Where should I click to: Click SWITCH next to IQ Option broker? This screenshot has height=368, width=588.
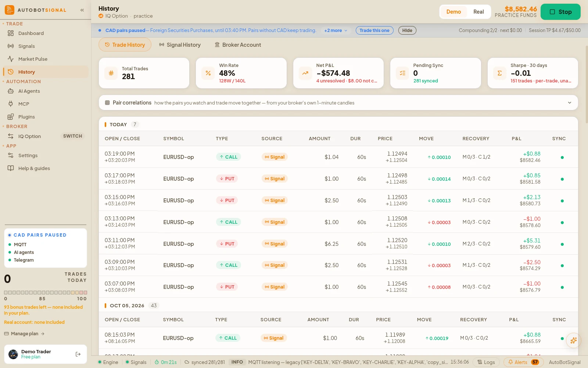click(x=73, y=136)
